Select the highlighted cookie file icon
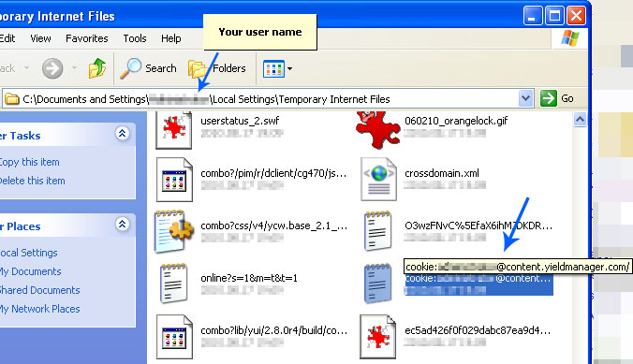This screenshot has width=633, height=364. 378,284
